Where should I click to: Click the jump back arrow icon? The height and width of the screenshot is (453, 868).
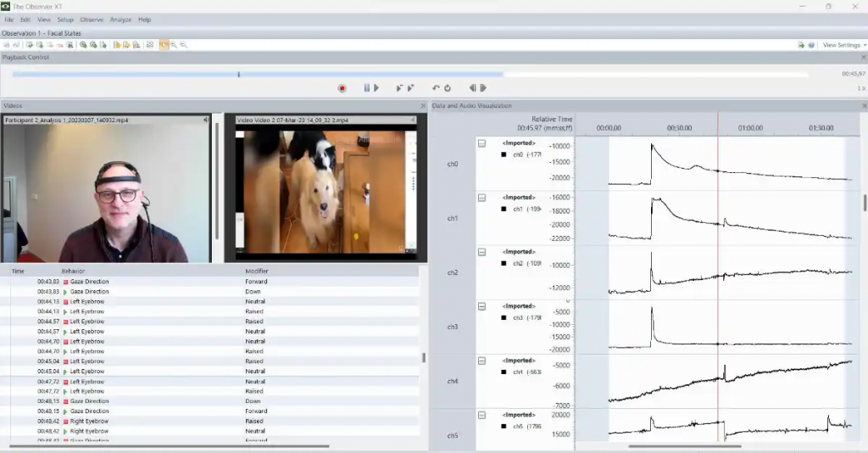click(436, 88)
